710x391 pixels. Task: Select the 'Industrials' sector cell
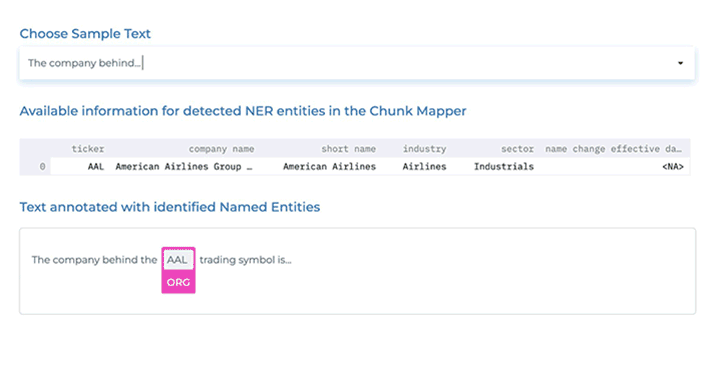click(x=504, y=167)
